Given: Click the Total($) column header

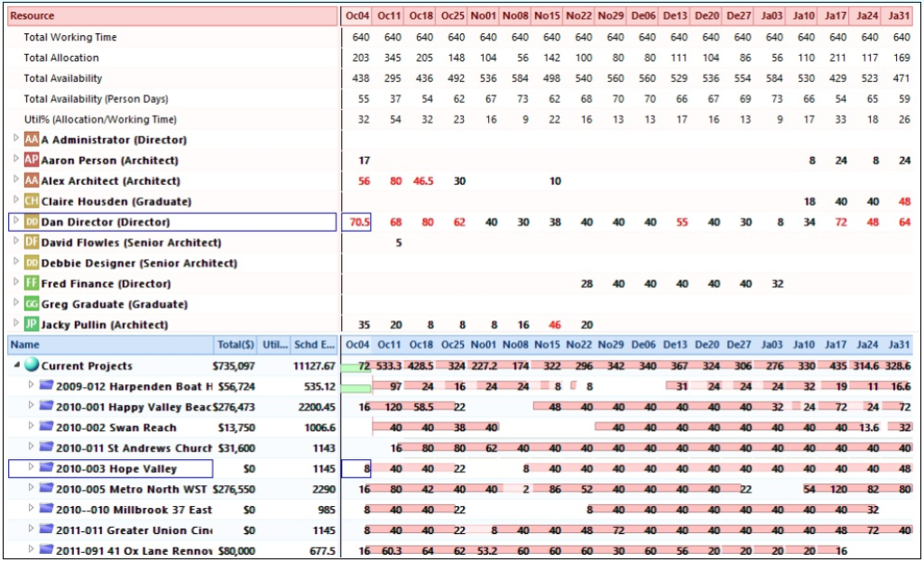Looking at the screenshot, I should coord(236,345).
